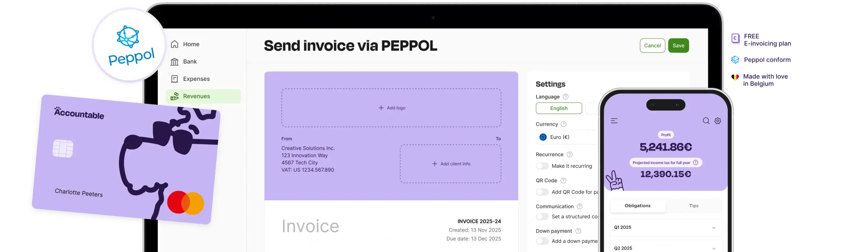Open settings gear on phone screen
The width and height of the screenshot is (868, 252).
click(718, 121)
